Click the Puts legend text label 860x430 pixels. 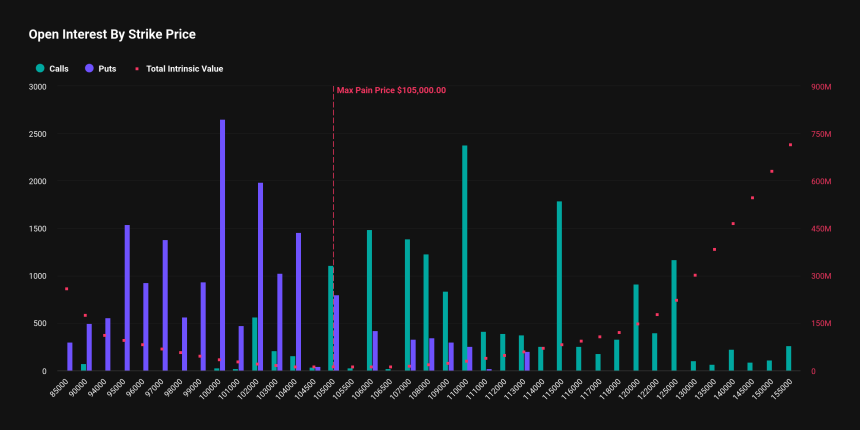tap(108, 69)
